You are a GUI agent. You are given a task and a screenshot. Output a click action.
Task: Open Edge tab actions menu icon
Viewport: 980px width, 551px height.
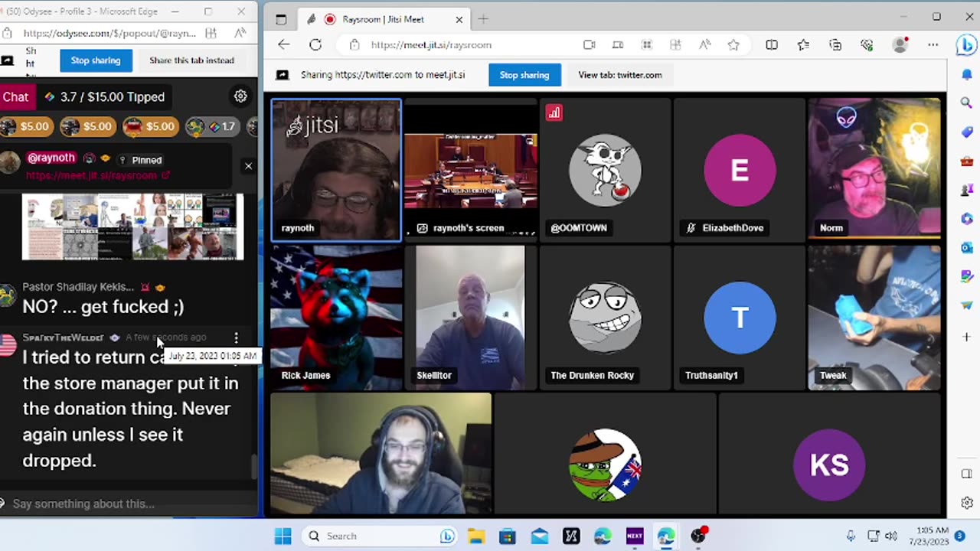pos(281,19)
